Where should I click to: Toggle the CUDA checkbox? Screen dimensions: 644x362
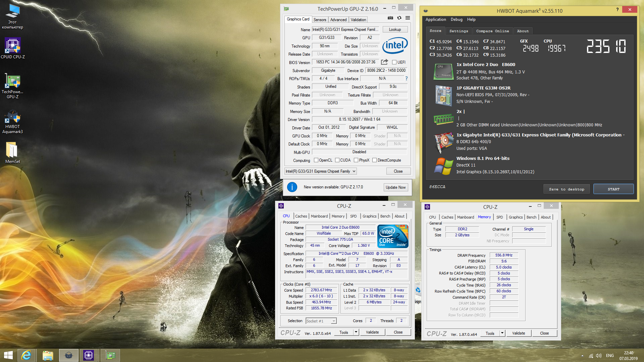[337, 160]
